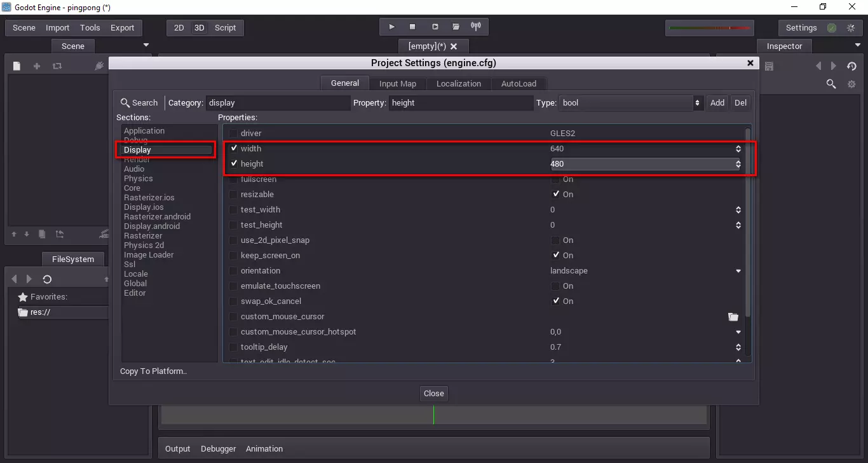This screenshot has height=463, width=868.
Task: Click the debug broadcast antenna icon
Action: click(x=475, y=27)
